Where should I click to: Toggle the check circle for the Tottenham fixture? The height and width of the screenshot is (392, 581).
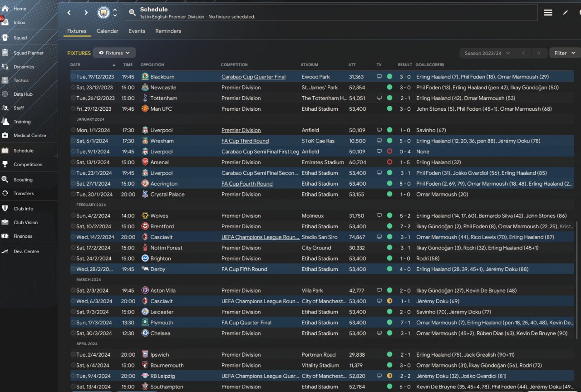tap(73, 98)
